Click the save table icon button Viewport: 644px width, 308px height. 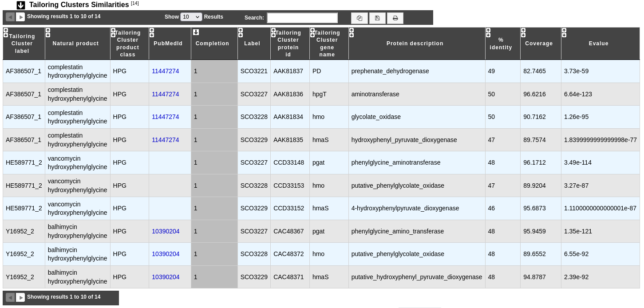tap(377, 18)
